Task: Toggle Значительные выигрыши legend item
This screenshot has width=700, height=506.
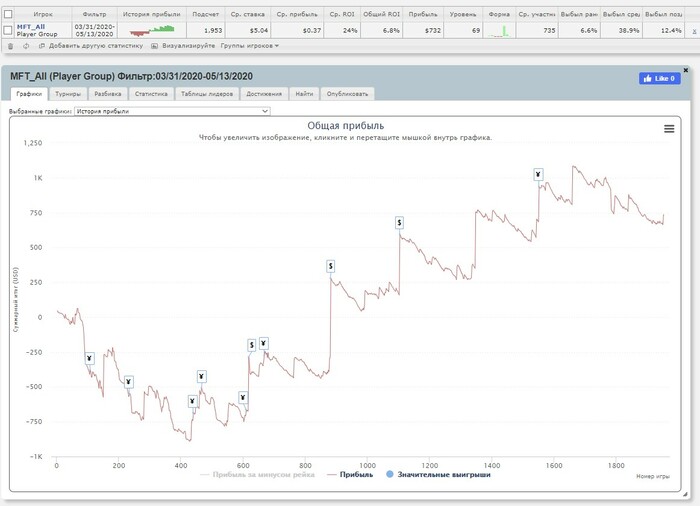Action: pyautogui.click(x=438, y=475)
